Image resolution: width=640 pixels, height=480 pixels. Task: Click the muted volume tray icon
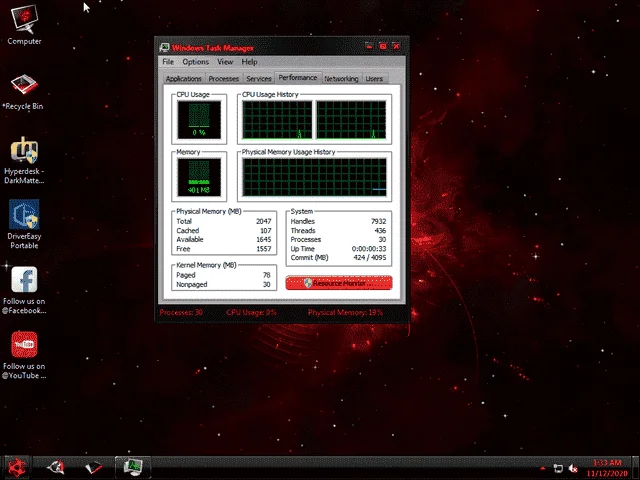pyautogui.click(x=573, y=468)
